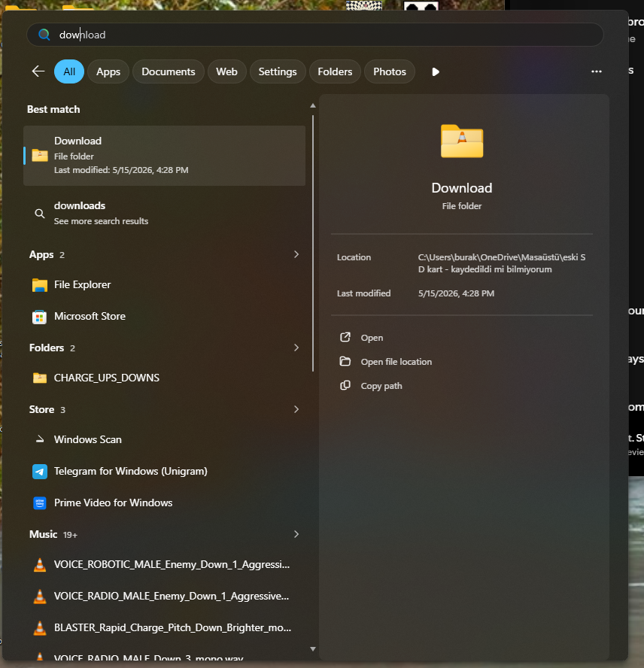Click the Open action icon
This screenshot has height=668, width=644.
point(345,338)
